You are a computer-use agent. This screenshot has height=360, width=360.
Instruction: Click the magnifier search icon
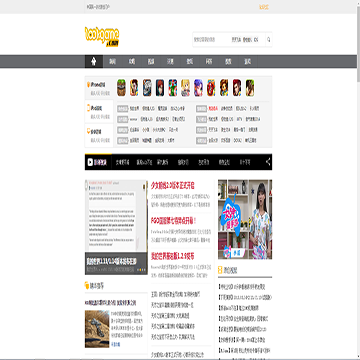(269, 40)
